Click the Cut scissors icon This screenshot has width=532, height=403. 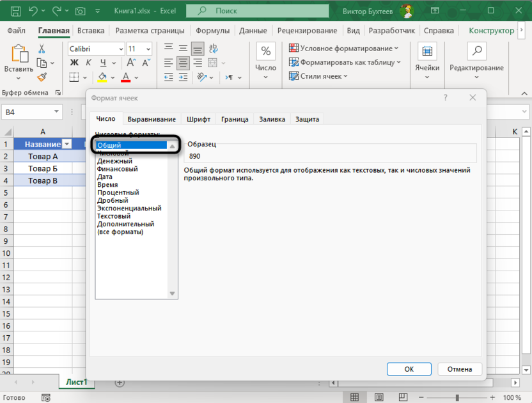[x=42, y=49]
